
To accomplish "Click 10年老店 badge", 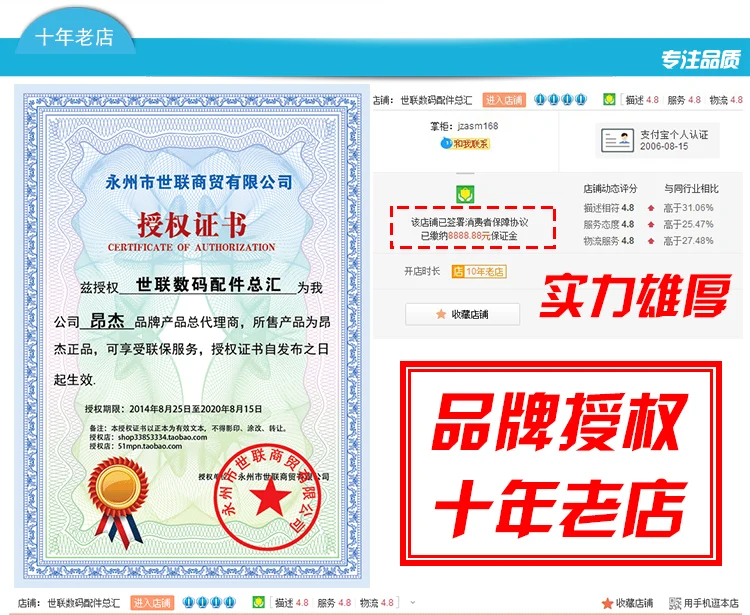I will (x=479, y=272).
